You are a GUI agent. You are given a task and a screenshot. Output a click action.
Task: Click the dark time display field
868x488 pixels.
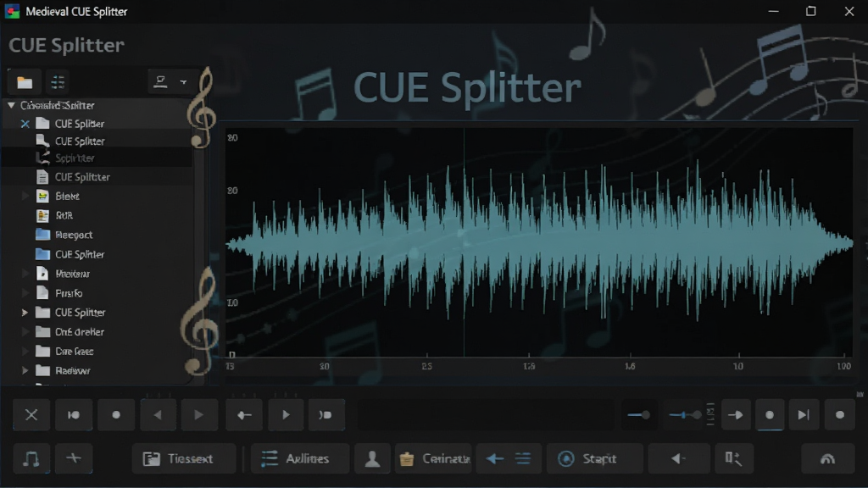coord(486,415)
